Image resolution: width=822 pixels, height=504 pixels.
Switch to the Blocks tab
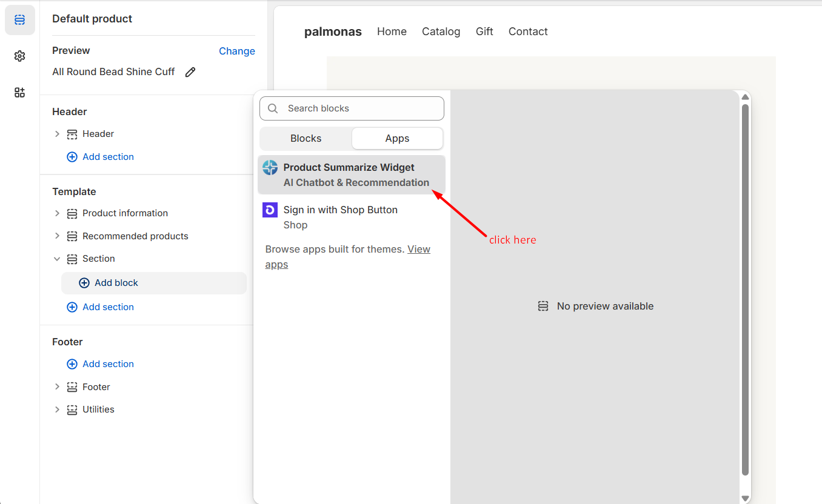[x=306, y=138]
